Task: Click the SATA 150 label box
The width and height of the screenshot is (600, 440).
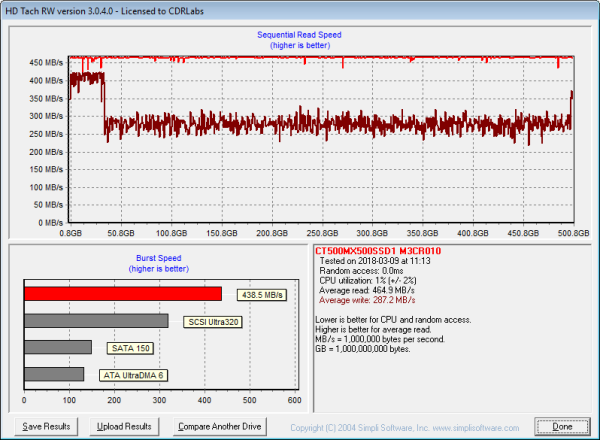Action: pos(129,348)
